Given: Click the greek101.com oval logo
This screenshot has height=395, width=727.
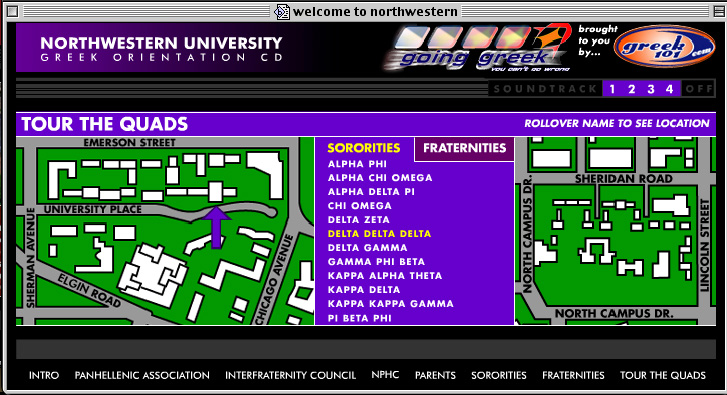Looking at the screenshot, I should (x=664, y=46).
